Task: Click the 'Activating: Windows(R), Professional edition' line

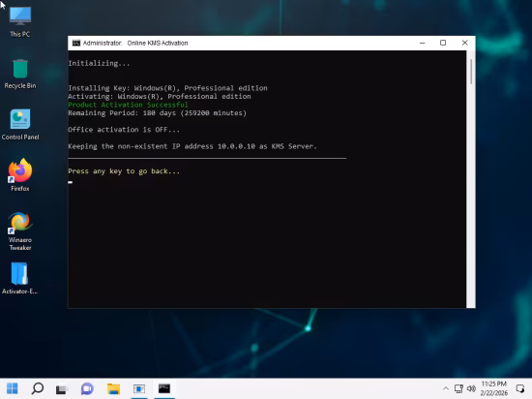Action: [160, 97]
